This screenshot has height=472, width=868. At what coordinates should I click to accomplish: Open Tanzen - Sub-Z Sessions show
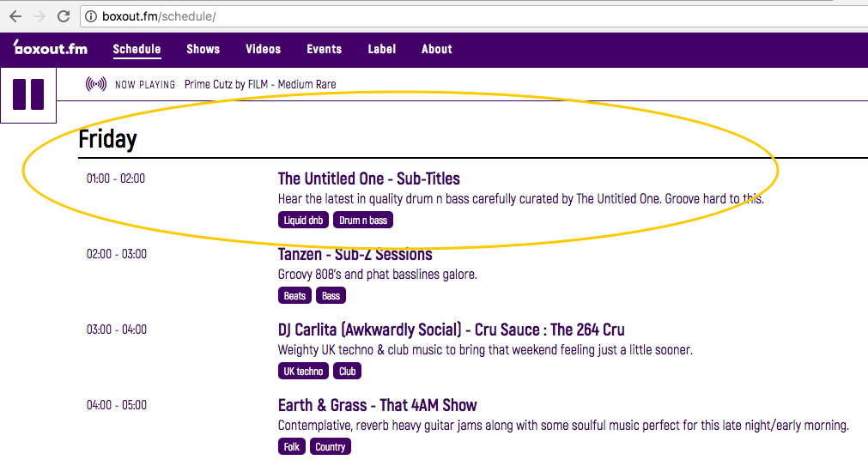(355, 255)
